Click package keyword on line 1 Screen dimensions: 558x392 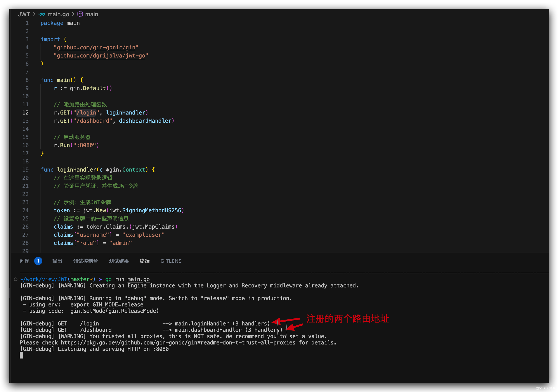coord(52,23)
